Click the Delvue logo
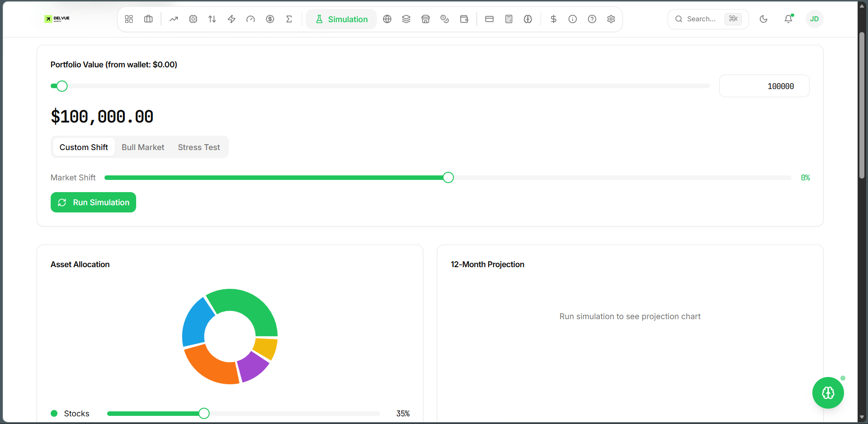 (57, 19)
